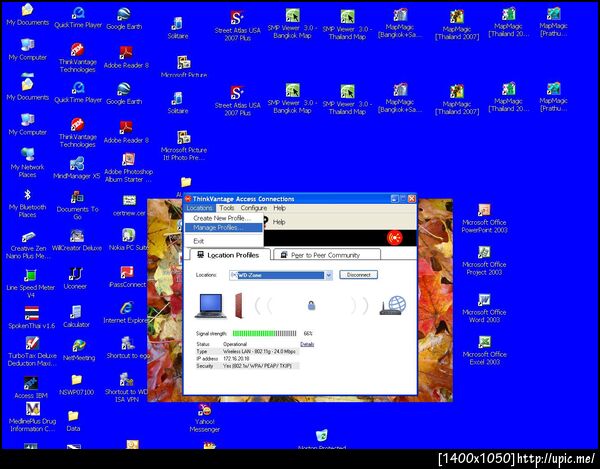600x469 pixels.
Task: Open the MindManager X5 desktop icon
Action: (x=77, y=168)
